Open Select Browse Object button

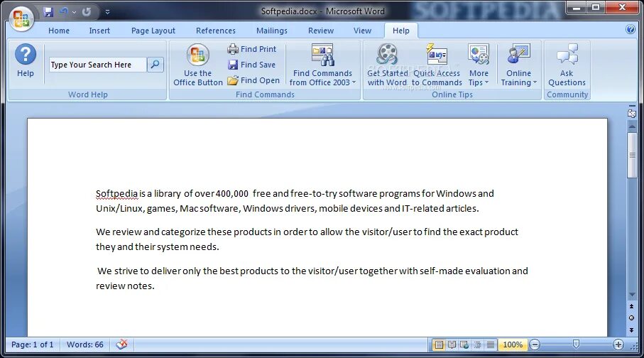tap(632, 318)
